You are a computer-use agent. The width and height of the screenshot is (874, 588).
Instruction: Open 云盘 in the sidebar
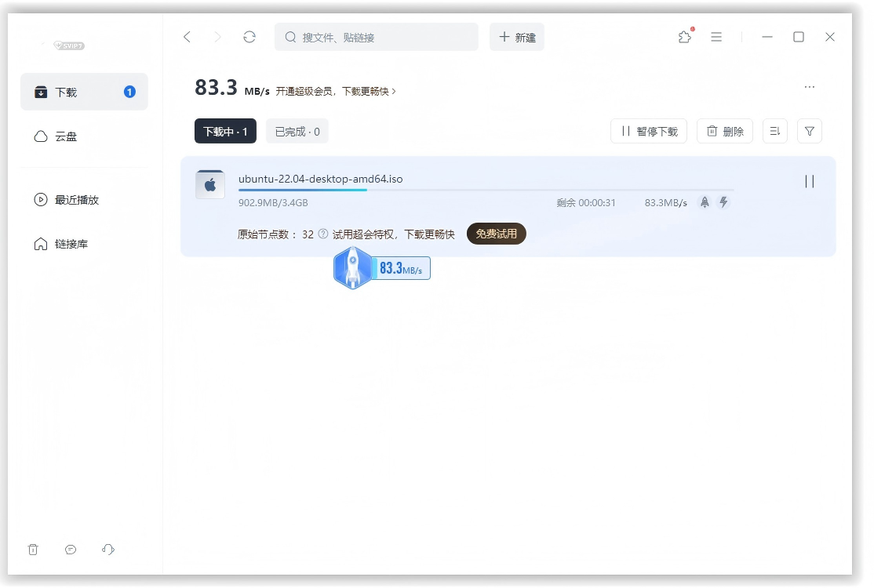point(84,136)
